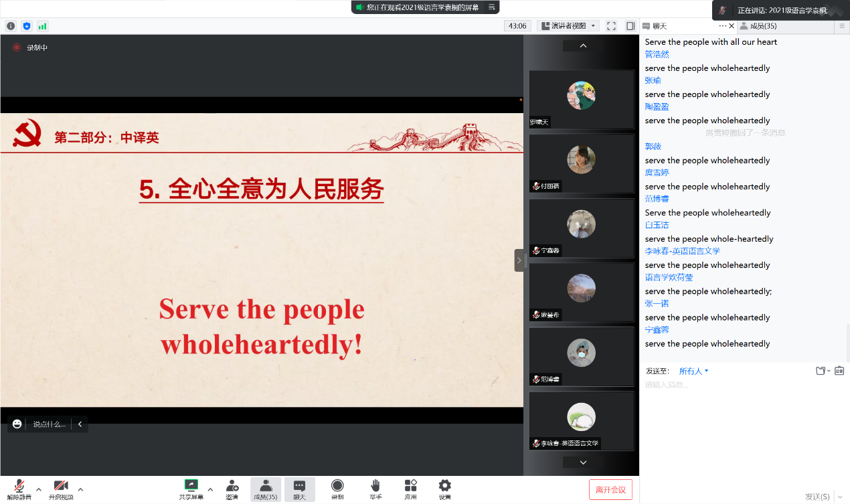Raise hand with the 举手 icon

[x=375, y=485]
